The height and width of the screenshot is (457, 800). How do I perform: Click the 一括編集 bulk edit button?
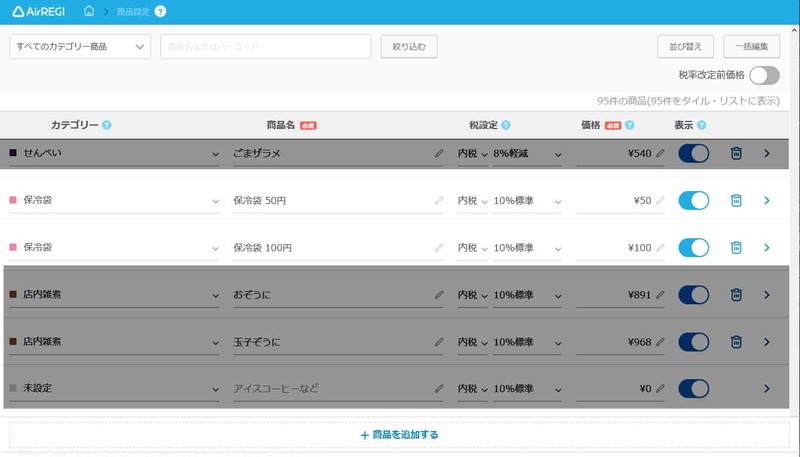752,46
